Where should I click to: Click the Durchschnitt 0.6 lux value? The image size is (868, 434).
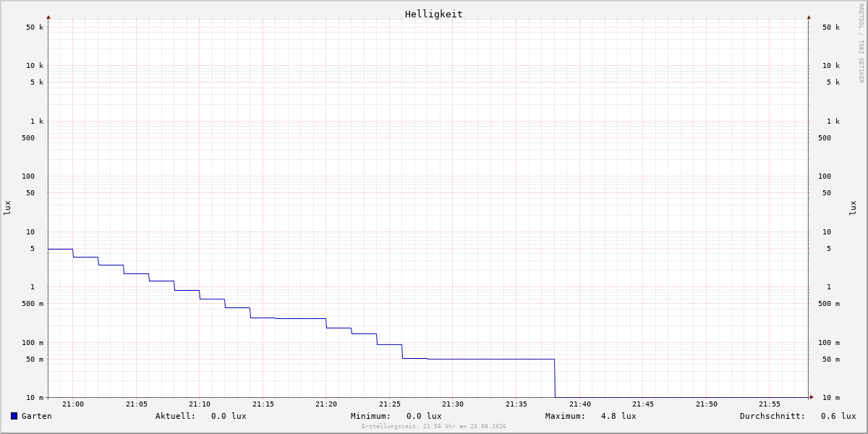(838, 416)
